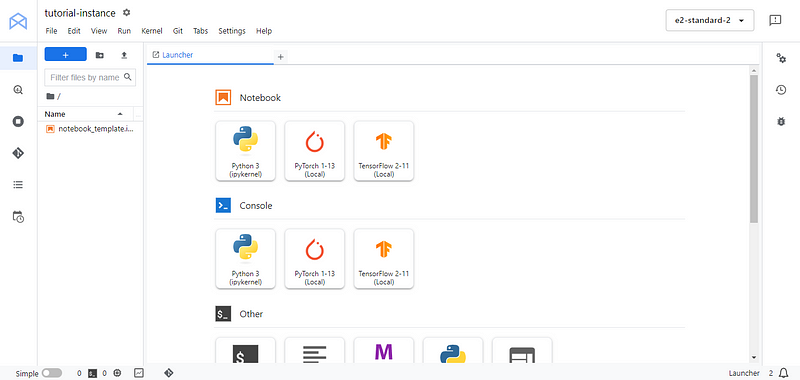Open the Help menu
The image size is (800, 380).
(264, 31)
